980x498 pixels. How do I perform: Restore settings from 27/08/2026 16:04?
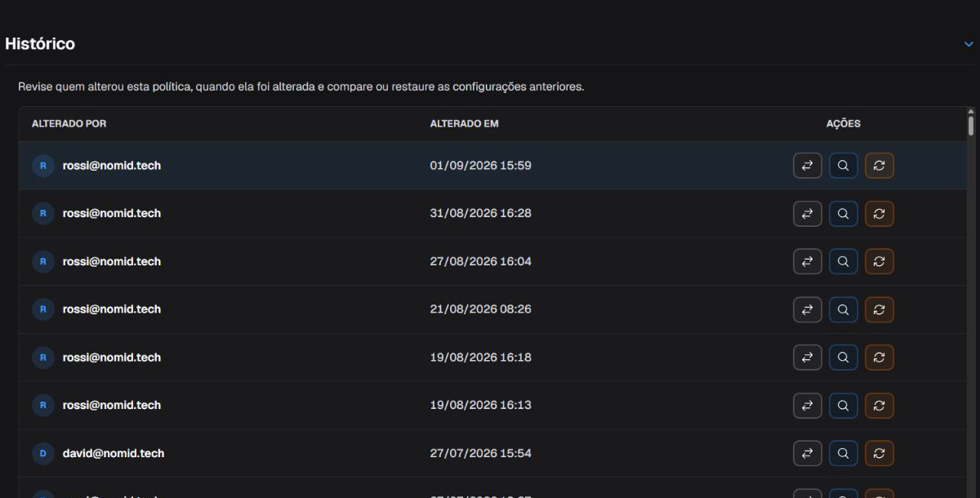(x=880, y=262)
